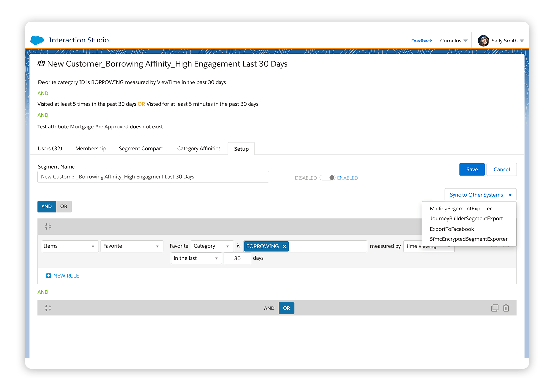Select the top-level AND operator
Screen dimensions: 557x392
[x=46, y=206]
